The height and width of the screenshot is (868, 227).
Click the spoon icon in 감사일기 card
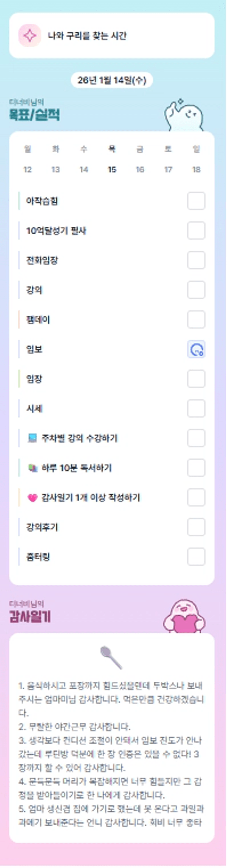point(111,657)
